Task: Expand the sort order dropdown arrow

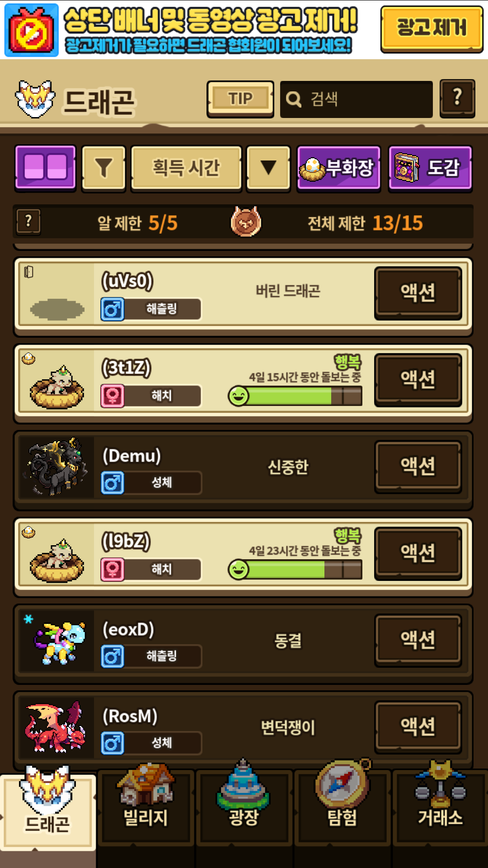Action: click(x=268, y=168)
